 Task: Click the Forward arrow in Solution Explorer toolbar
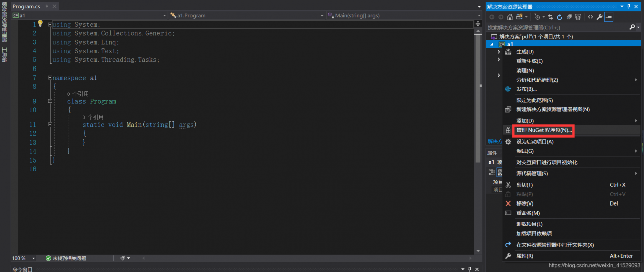coord(501,17)
